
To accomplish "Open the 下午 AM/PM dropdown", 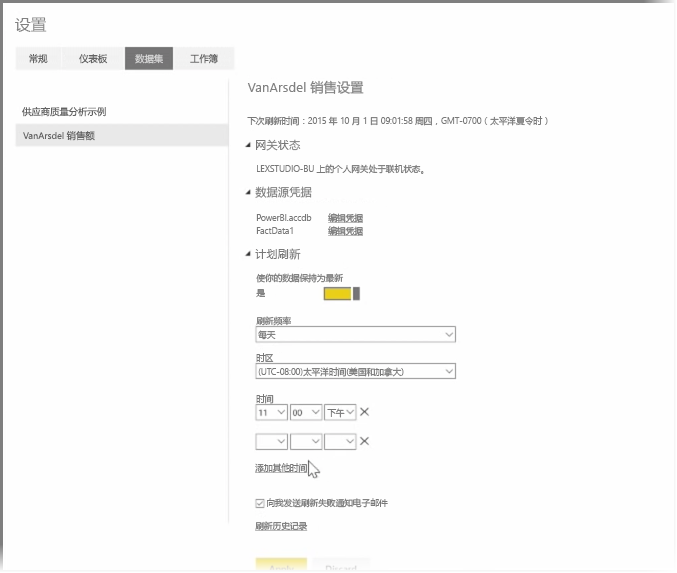I will [x=340, y=412].
